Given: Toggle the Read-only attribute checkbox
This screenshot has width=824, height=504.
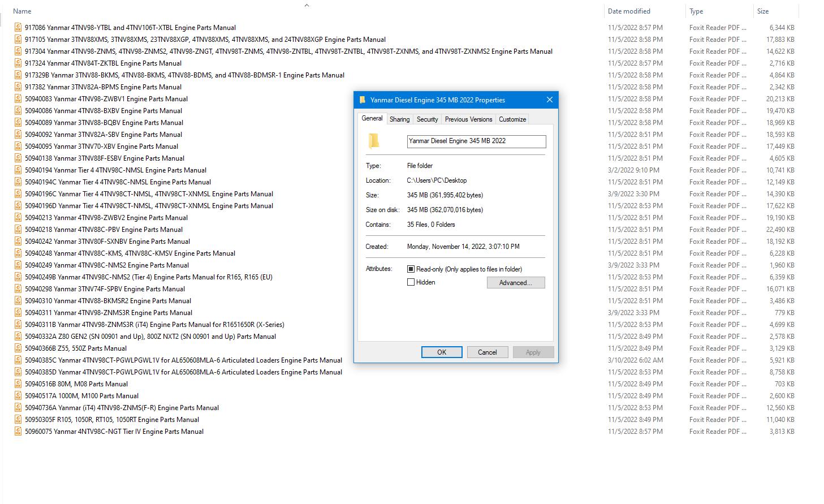Looking at the screenshot, I should click(x=411, y=269).
